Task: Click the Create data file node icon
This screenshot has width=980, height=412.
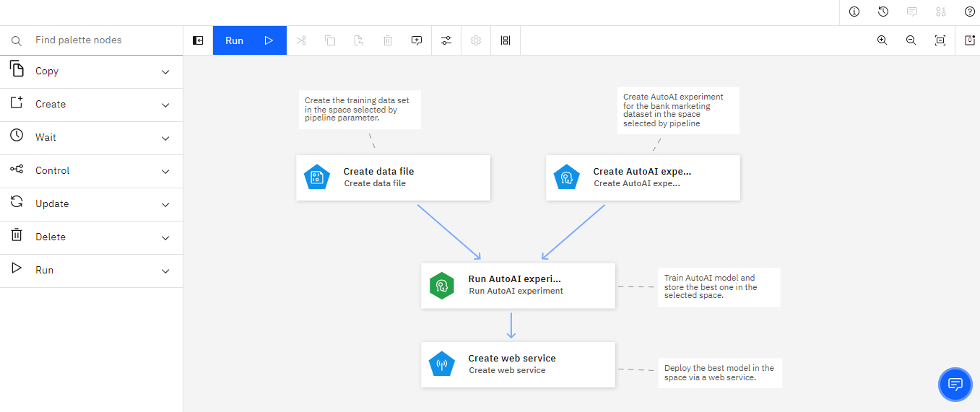Action: (x=317, y=177)
